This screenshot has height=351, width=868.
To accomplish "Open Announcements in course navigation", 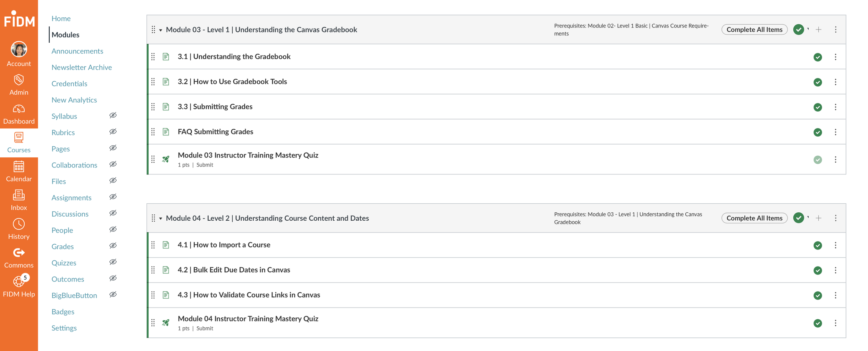I will 77,51.
